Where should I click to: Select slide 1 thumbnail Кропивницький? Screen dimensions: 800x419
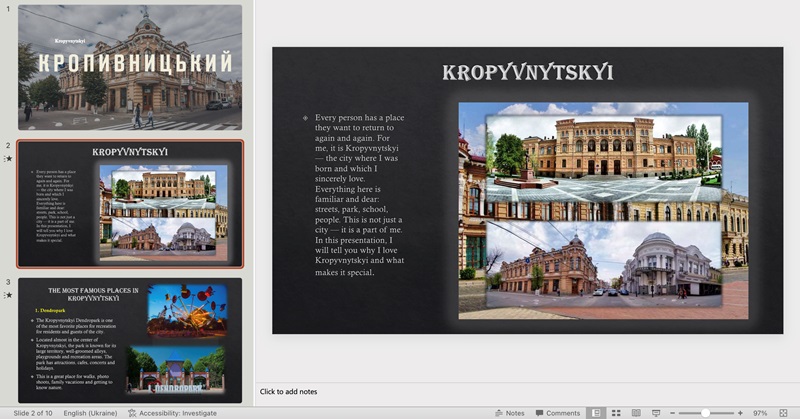tap(130, 67)
